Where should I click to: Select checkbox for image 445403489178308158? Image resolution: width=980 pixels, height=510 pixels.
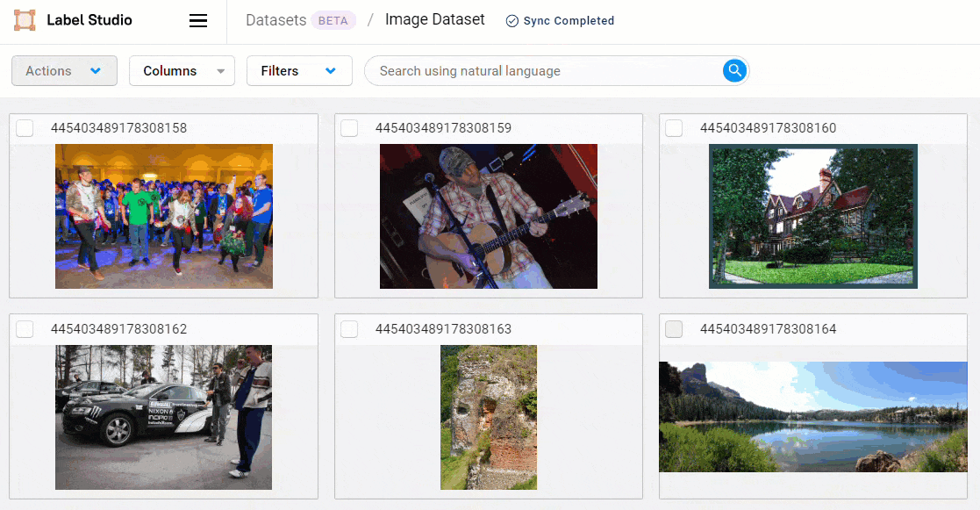pos(25,128)
